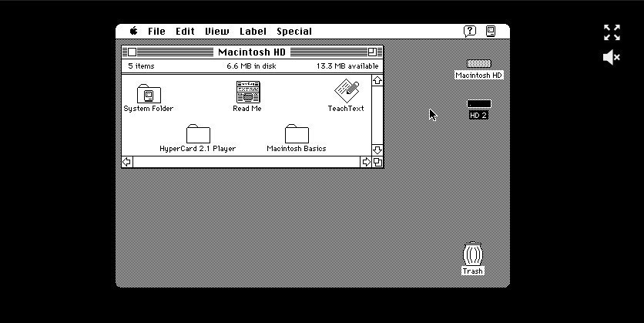Select the Macintosh HD desktop disk icon

(479, 64)
